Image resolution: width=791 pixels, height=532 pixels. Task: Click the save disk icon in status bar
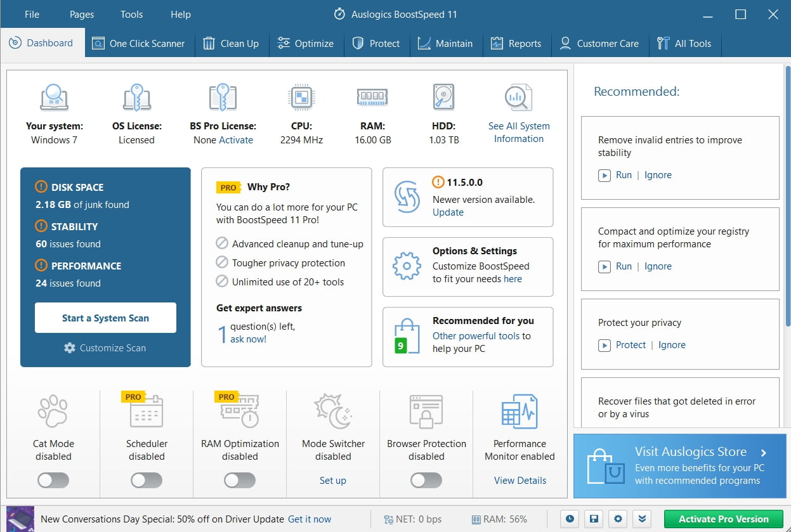(593, 519)
